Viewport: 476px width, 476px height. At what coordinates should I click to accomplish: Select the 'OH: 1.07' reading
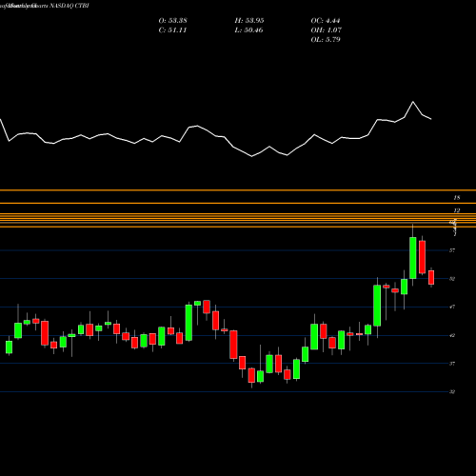coord(327,30)
